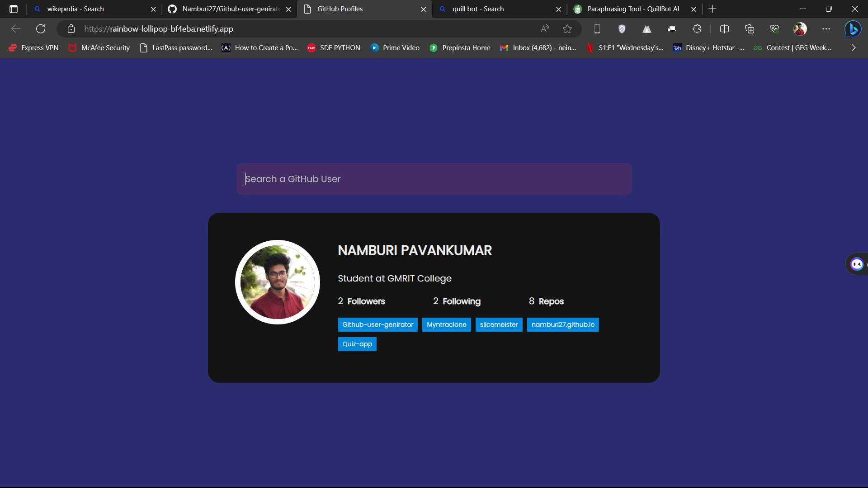Open the browser Extensions menu
Screen dimensions: 868x488
[x=697, y=28]
